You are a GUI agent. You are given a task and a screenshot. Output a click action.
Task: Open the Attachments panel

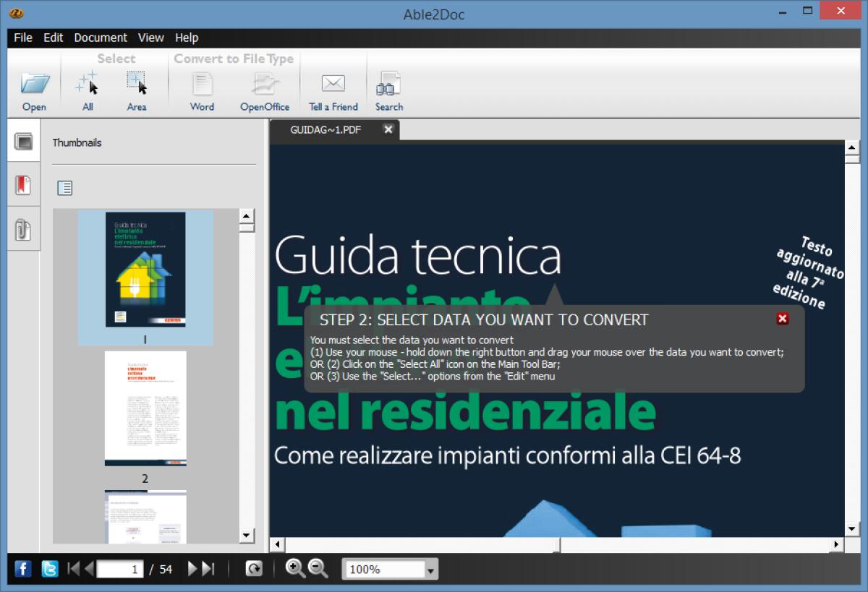click(23, 230)
